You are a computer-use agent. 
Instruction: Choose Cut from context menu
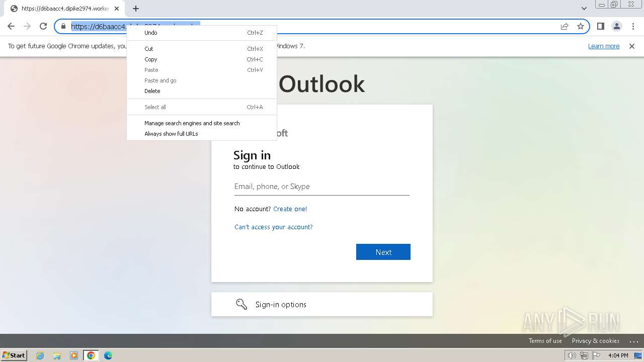tap(202, 49)
